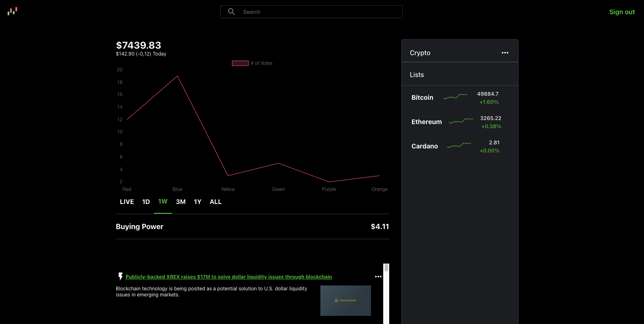644x324 pixels.
Task: Click the $142.90 Today change text
Action: 141,54
